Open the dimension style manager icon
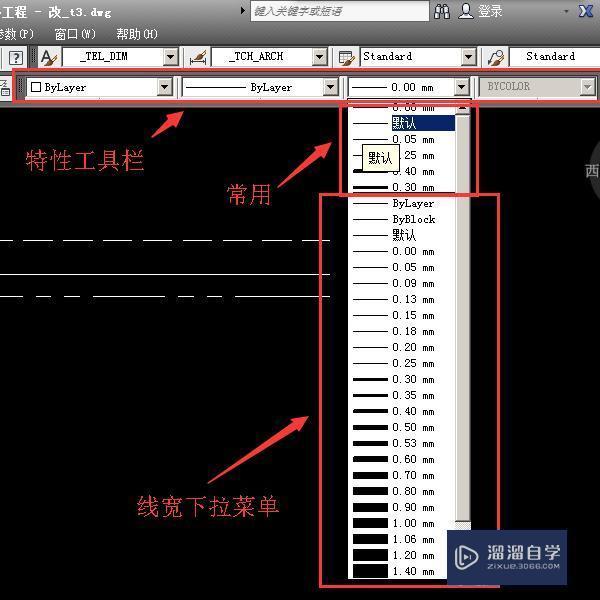 (198, 58)
